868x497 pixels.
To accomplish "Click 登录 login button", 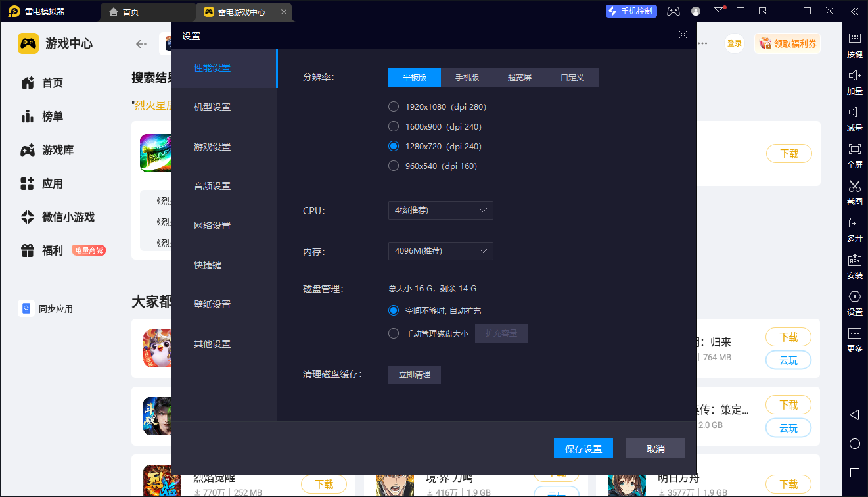I will tap(734, 43).
